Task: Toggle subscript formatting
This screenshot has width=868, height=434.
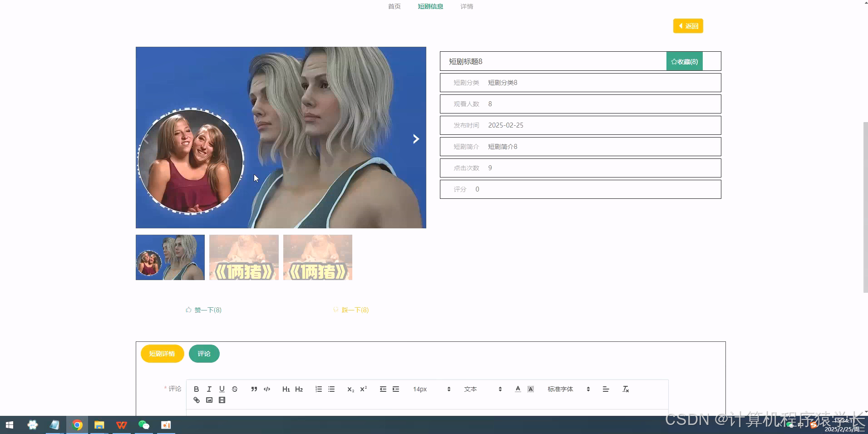Action: point(350,389)
